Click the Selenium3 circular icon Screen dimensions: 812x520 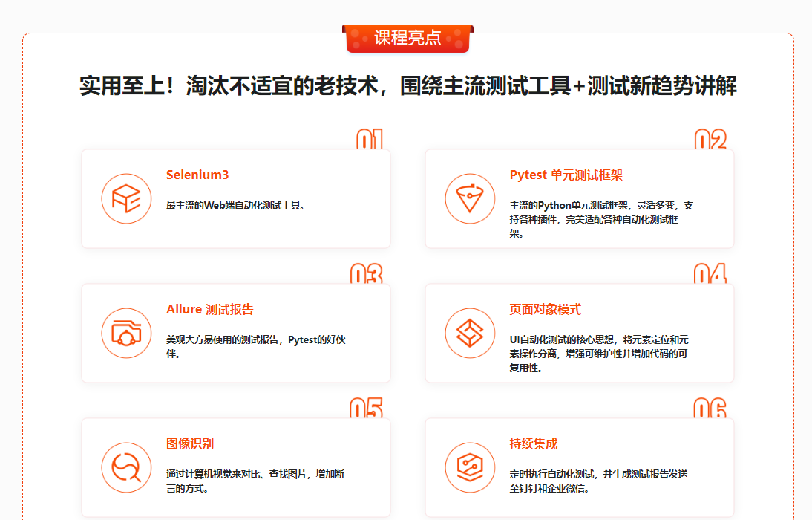[126, 198]
